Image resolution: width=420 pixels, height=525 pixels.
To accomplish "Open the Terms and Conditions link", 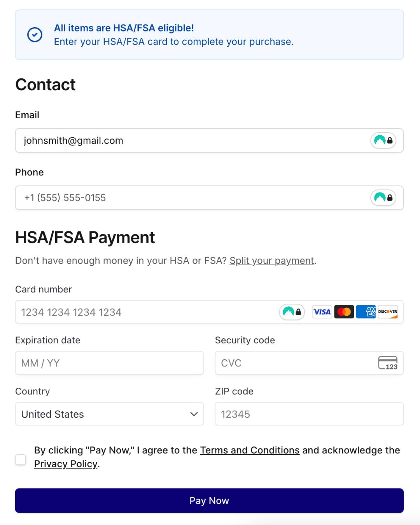I will 250,450.
